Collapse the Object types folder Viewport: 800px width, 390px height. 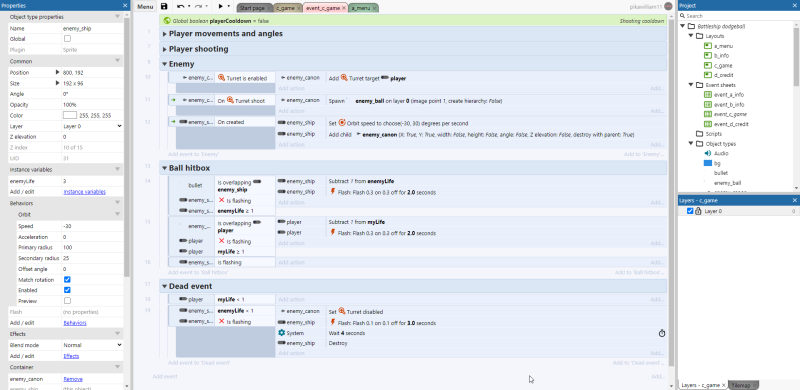[x=691, y=144]
